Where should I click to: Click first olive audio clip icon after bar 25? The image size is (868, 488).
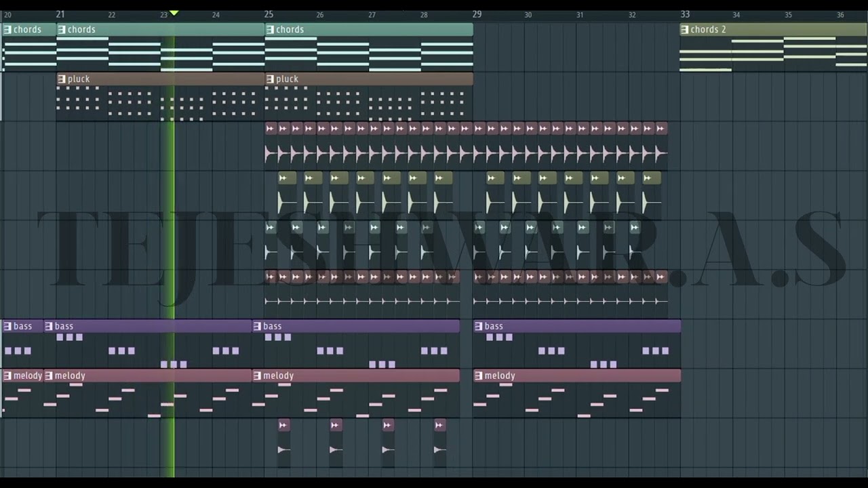click(283, 178)
